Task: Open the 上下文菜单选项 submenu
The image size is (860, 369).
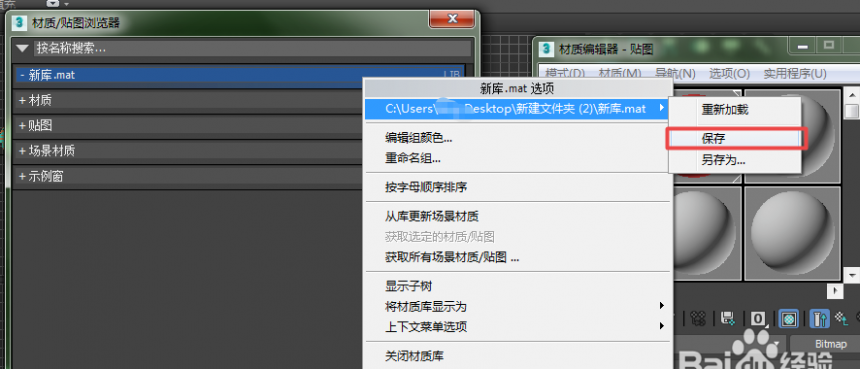Action: coord(518,327)
